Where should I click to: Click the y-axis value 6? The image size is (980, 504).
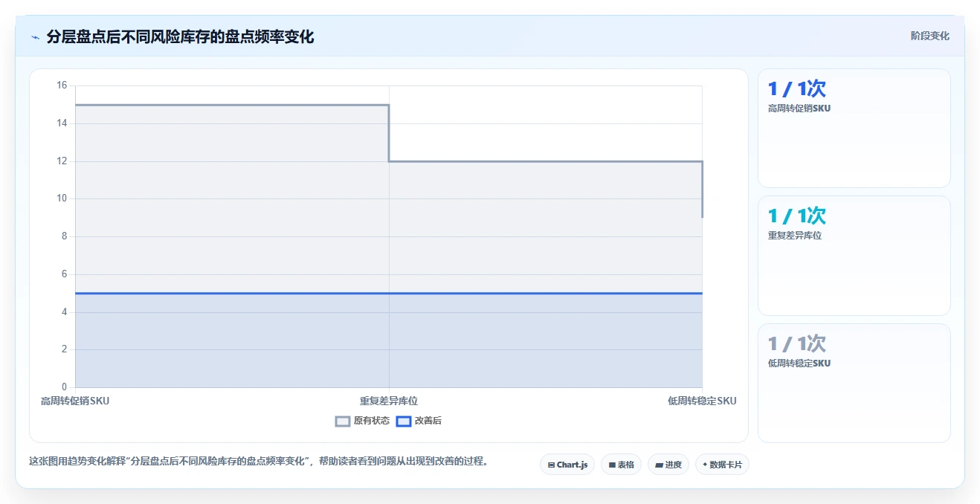(64, 274)
